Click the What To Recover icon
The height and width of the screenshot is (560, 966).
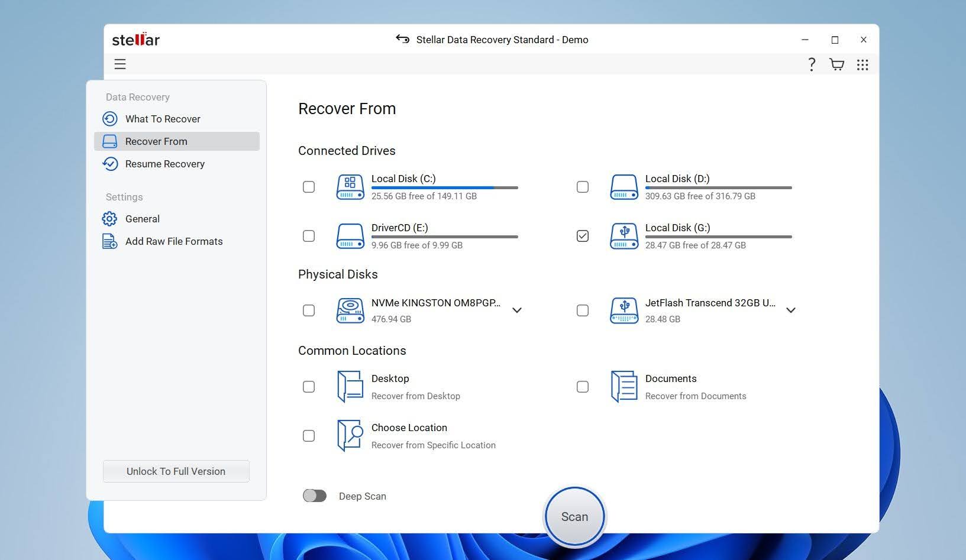pyautogui.click(x=110, y=119)
